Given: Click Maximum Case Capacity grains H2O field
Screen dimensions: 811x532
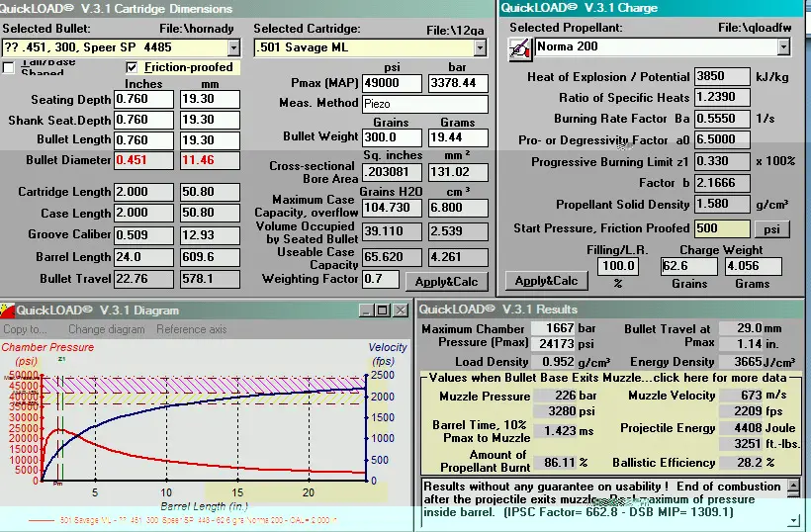Looking at the screenshot, I should point(392,208).
